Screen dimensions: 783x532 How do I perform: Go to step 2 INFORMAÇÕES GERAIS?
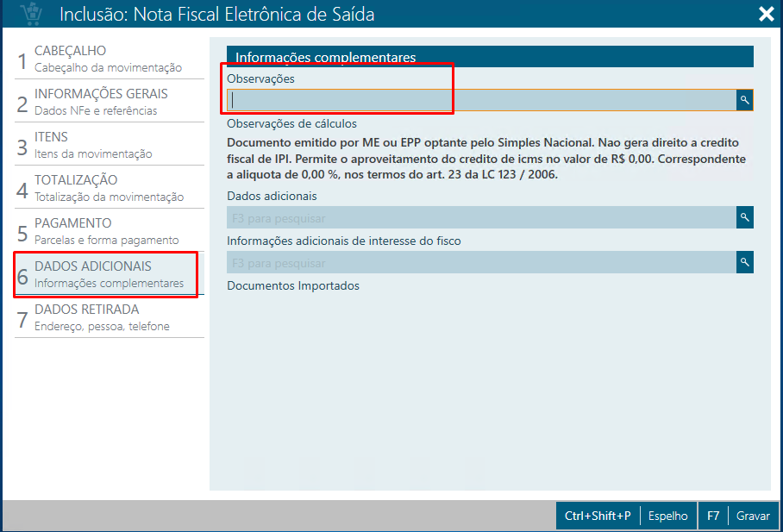tap(110, 102)
